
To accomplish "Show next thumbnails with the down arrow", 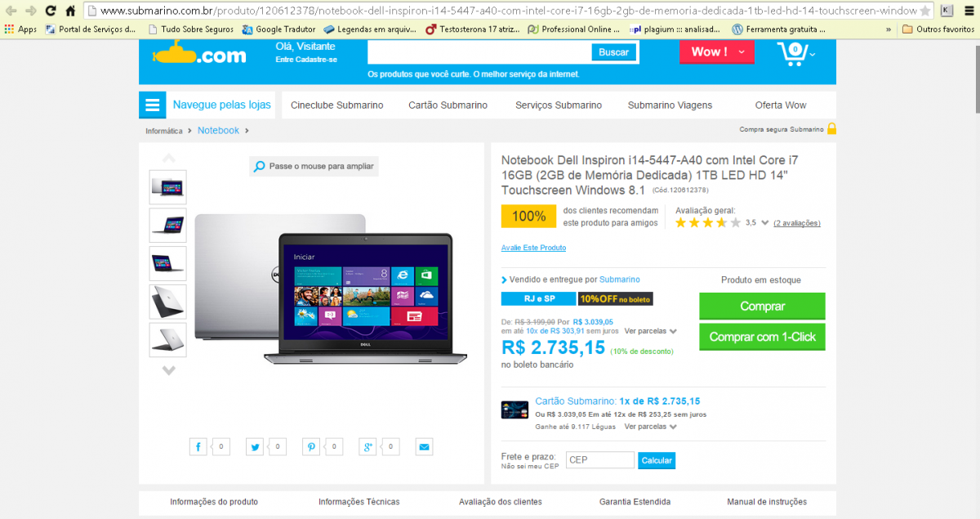I will click(x=168, y=370).
